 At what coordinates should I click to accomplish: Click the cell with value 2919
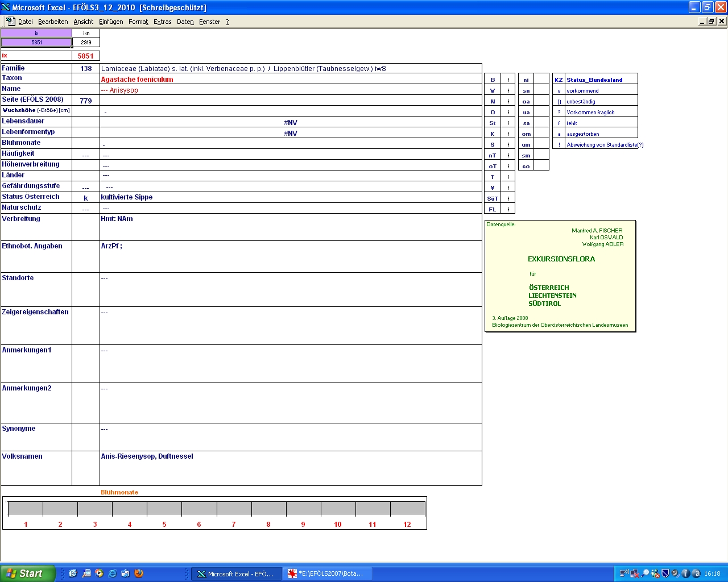tap(86, 42)
